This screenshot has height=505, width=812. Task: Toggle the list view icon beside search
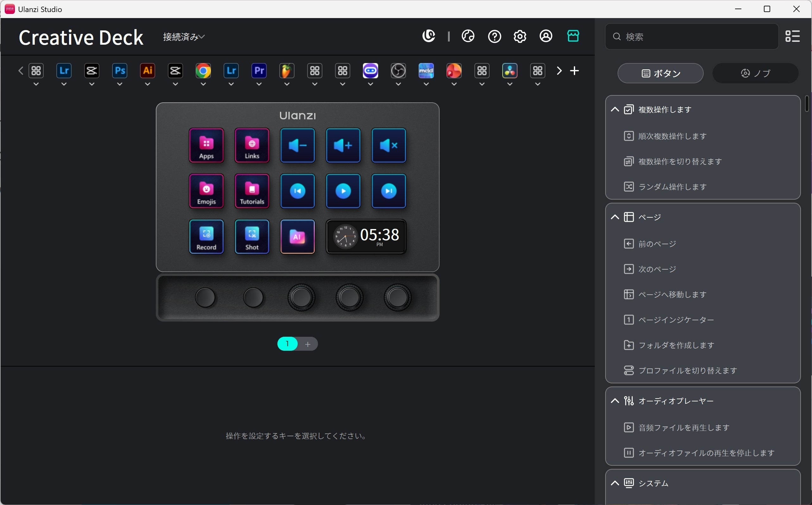(x=792, y=36)
